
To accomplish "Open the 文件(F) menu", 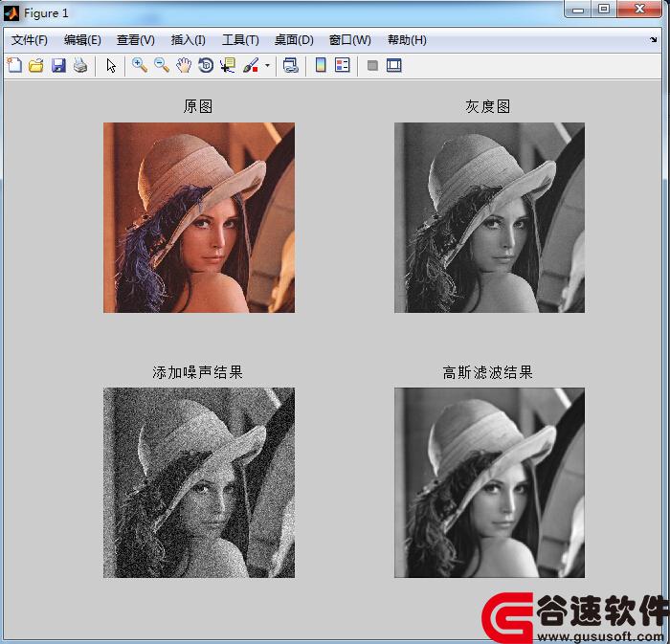I will pyautogui.click(x=30, y=40).
